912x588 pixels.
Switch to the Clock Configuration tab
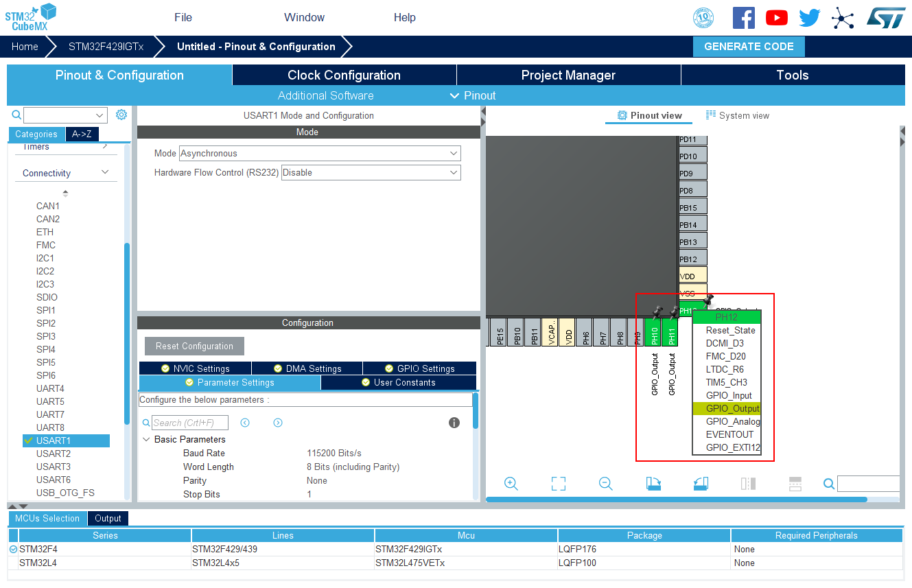click(344, 75)
